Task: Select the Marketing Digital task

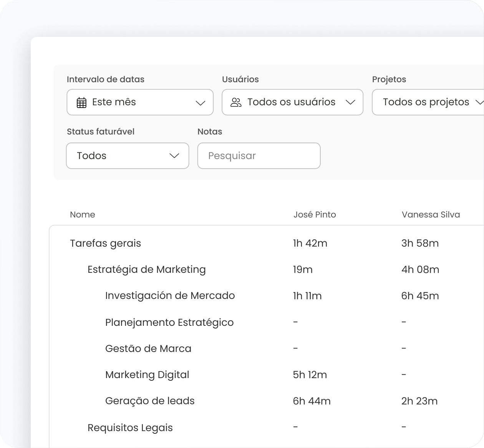Action: click(147, 375)
